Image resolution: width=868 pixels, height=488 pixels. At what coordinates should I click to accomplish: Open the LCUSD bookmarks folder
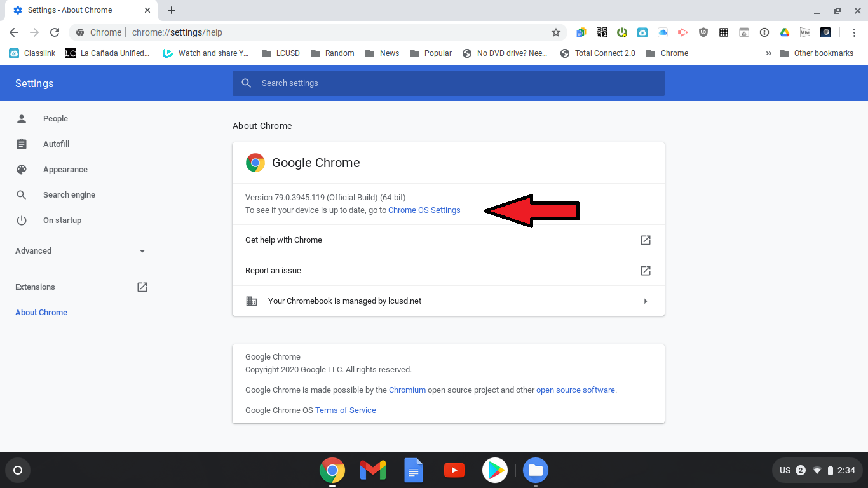click(280, 53)
